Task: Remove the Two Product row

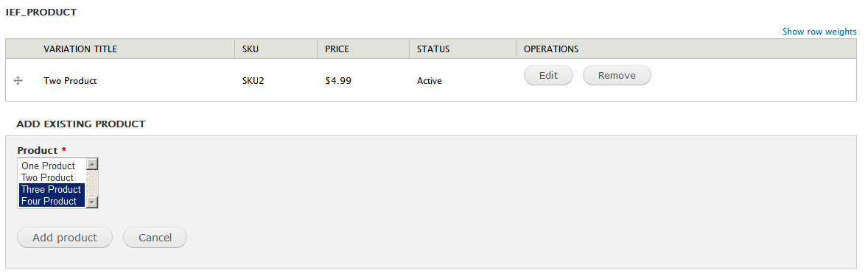Action: 617,76
